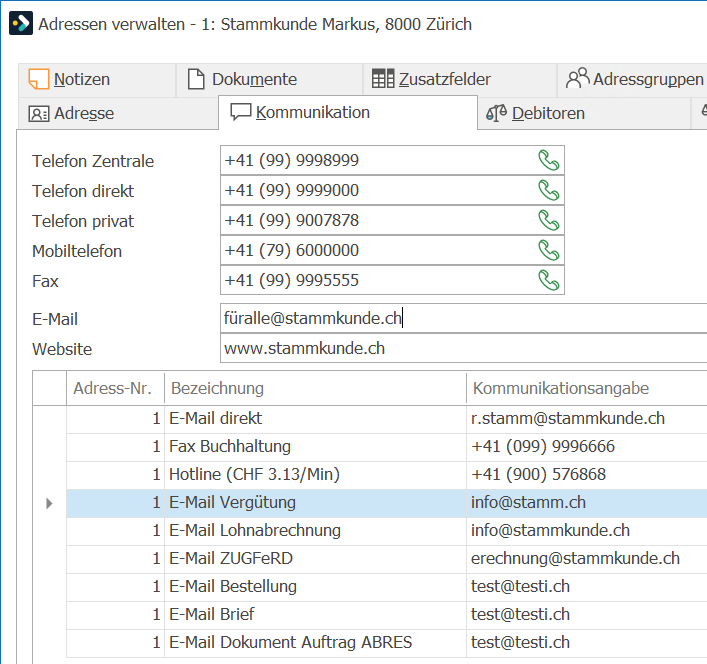Select the 'E-Mail direkt' row
The width and height of the screenshot is (707, 664).
point(386,419)
